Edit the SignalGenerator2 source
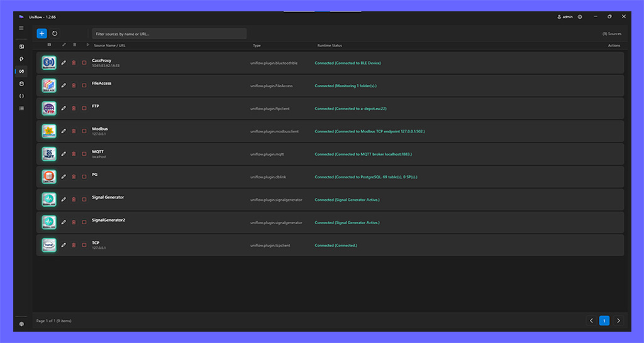The width and height of the screenshot is (644, 343). (64, 222)
